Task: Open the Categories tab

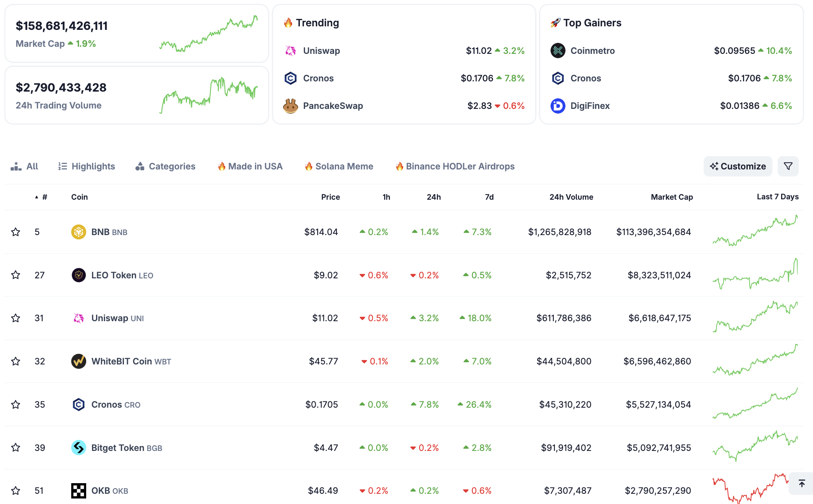Action: tap(165, 166)
